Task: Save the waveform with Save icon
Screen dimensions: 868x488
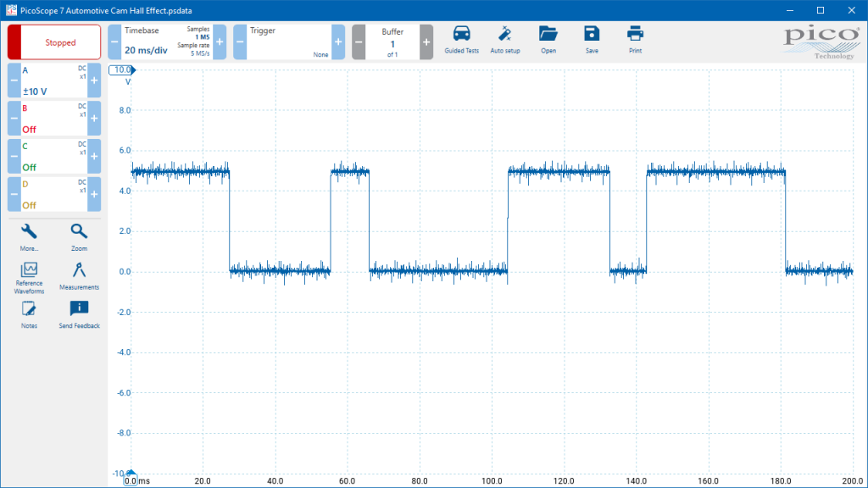Action: point(592,41)
